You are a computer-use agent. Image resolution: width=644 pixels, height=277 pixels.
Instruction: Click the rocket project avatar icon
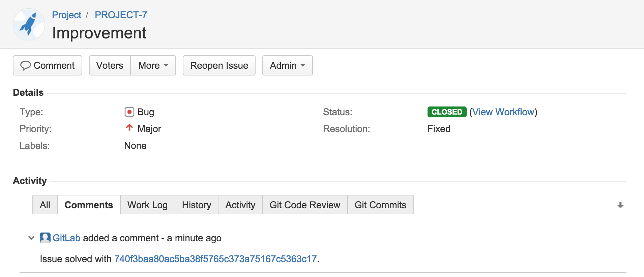(x=29, y=24)
